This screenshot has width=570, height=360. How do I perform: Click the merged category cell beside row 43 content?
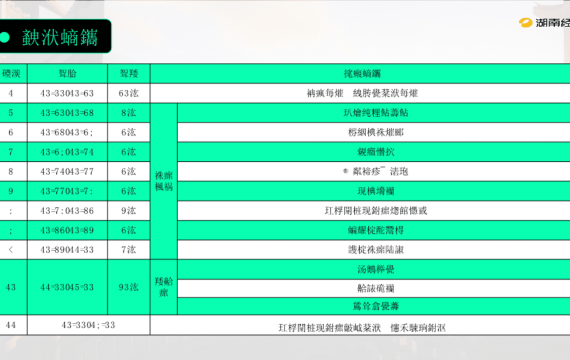tap(164, 287)
